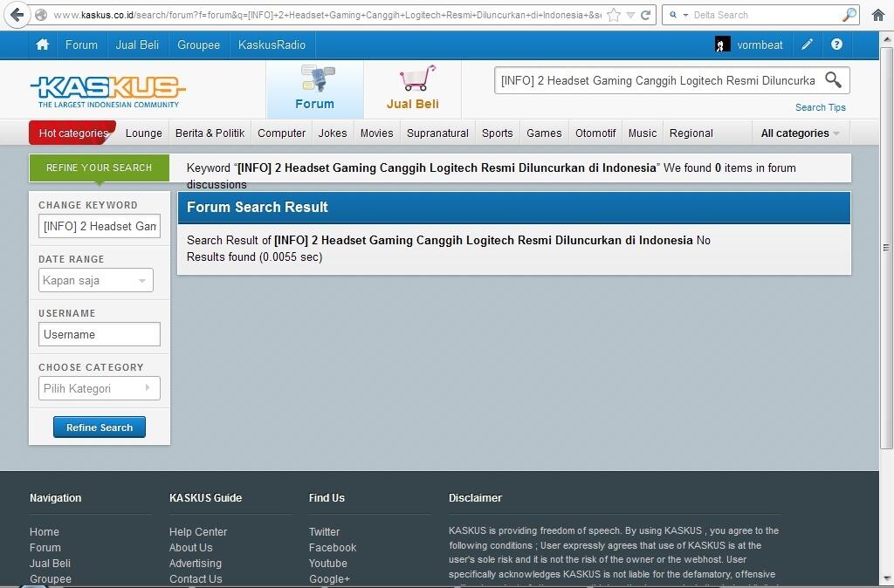This screenshot has width=894, height=588.
Task: Focus the Username field
Action: (100, 334)
